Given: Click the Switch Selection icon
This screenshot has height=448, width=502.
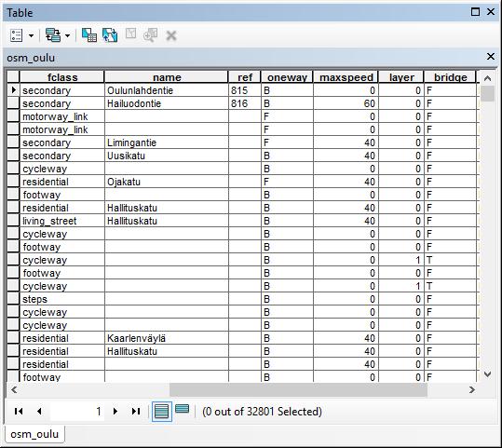Looking at the screenshot, I should 110,35.
